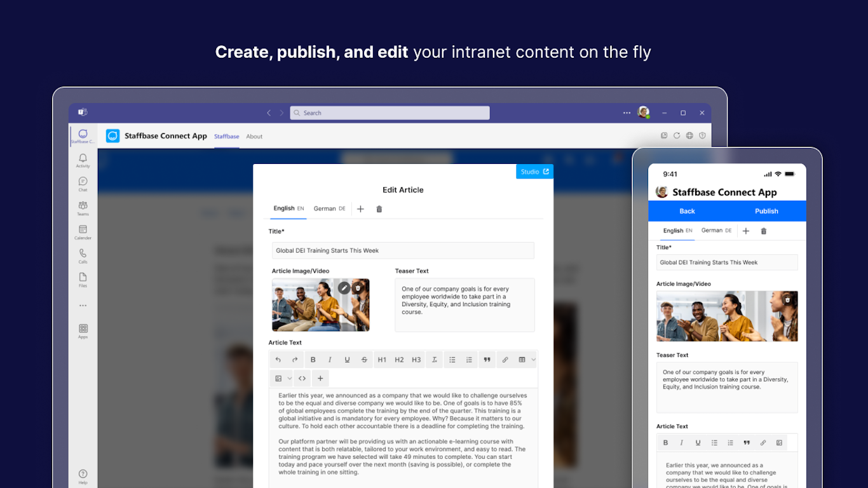Go back in Teams navigation
Screen dimensions: 868x488
click(x=269, y=113)
